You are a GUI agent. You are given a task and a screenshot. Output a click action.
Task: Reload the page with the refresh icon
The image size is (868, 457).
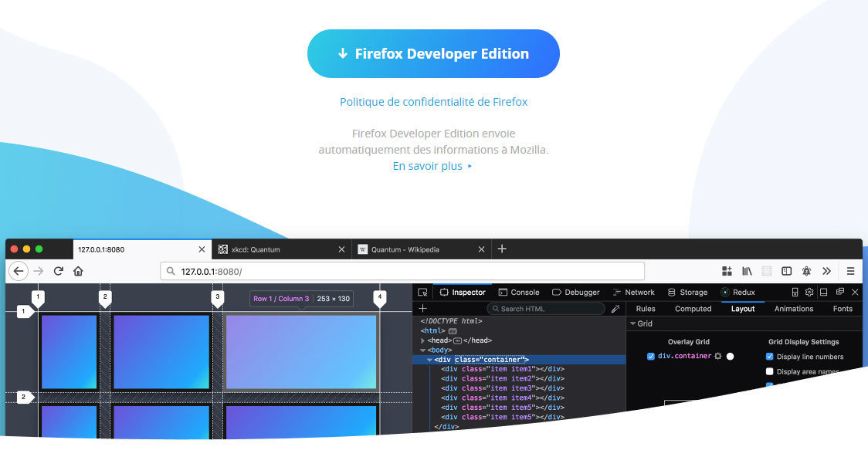pos(58,271)
